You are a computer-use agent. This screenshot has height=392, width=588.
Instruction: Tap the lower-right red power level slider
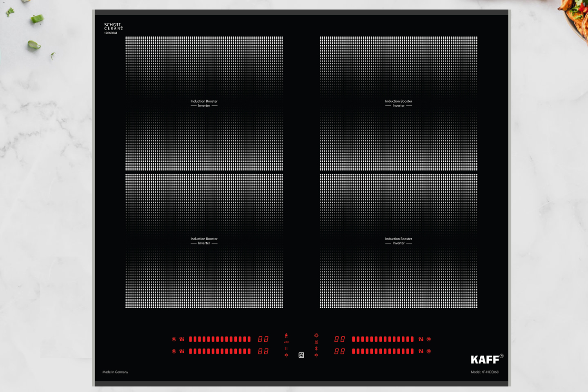coord(383,351)
